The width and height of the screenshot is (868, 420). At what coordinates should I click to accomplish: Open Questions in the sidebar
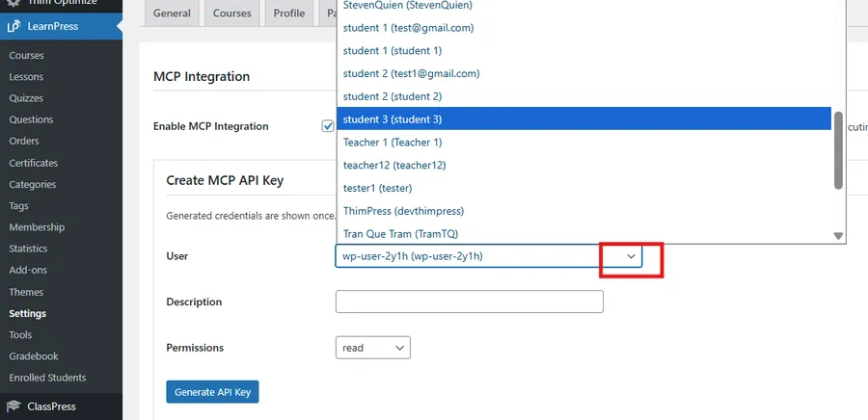31,119
